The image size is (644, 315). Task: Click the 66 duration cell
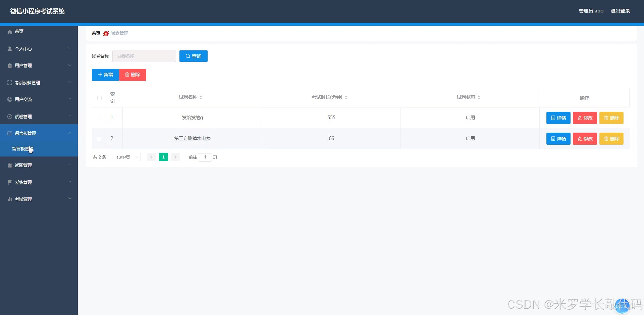pyautogui.click(x=331, y=138)
